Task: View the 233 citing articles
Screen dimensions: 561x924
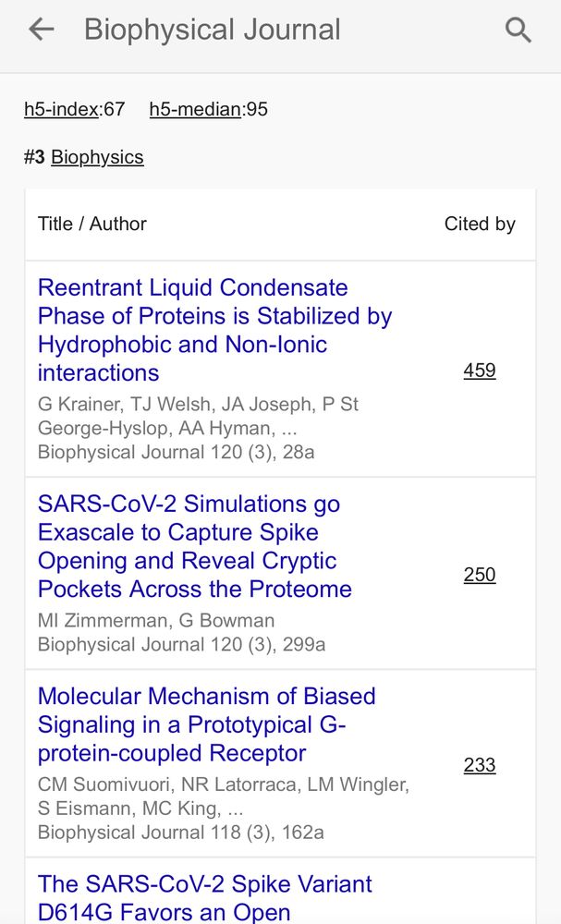Action: coord(480,765)
